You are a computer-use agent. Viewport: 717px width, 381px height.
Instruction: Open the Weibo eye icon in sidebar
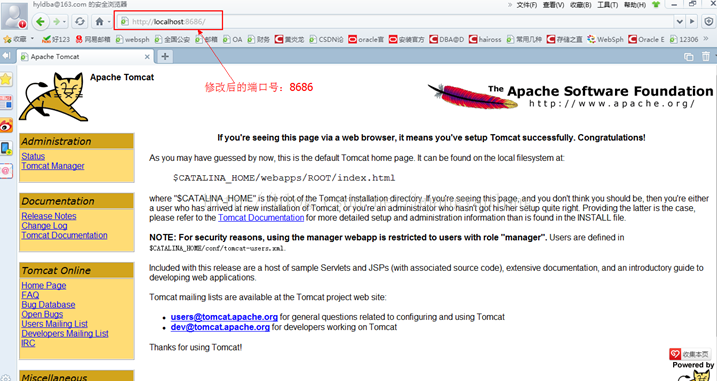click(x=6, y=125)
